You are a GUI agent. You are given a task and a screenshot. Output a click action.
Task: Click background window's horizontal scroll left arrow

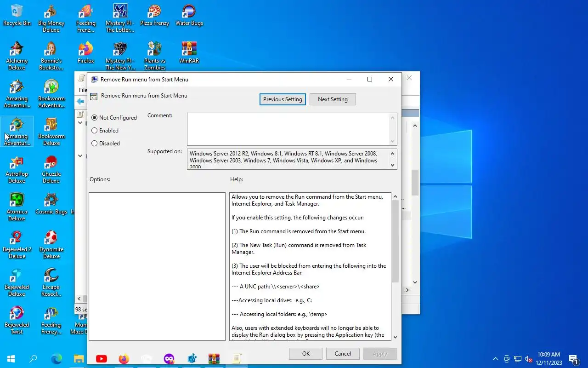coord(79,299)
